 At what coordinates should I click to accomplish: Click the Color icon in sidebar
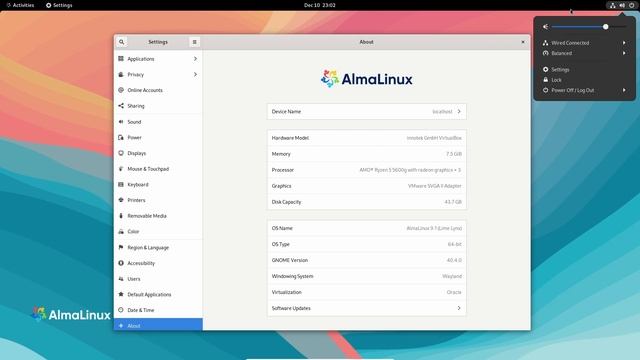pyautogui.click(x=121, y=231)
